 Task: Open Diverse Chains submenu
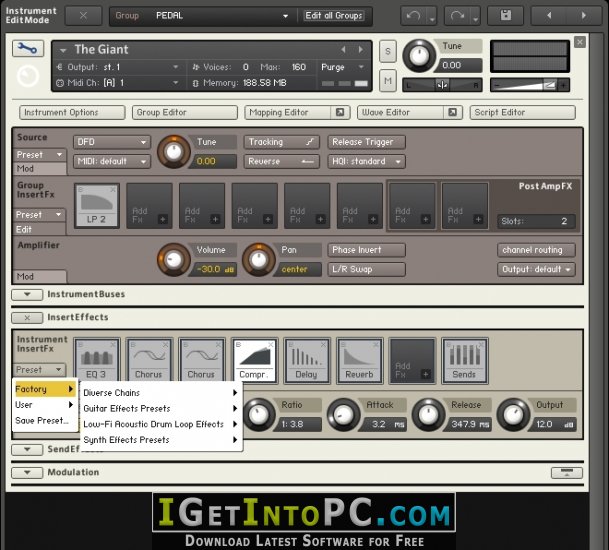click(160, 393)
